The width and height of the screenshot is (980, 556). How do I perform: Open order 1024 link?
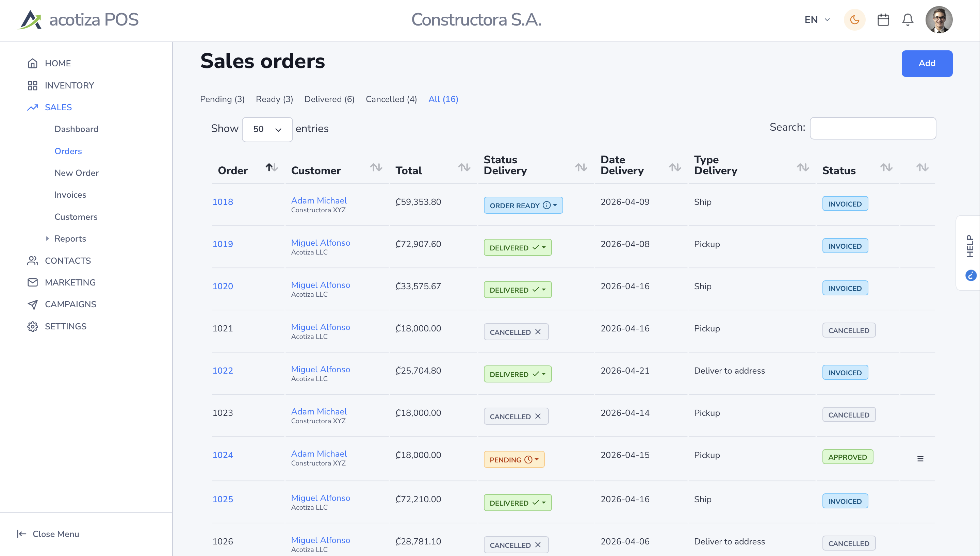223,455
